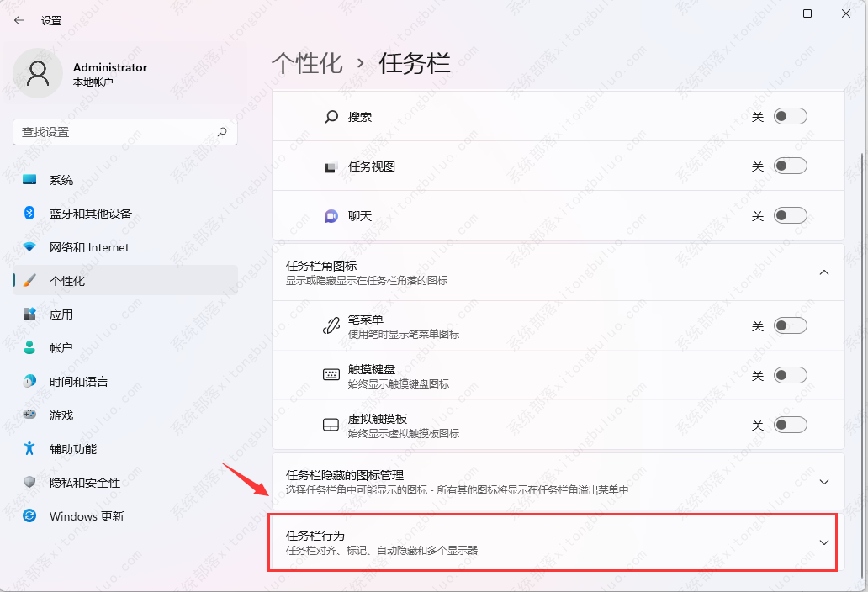Click the 系统 monitor icon in sidebar
Screen dimensions: 868x592
click(x=30, y=180)
